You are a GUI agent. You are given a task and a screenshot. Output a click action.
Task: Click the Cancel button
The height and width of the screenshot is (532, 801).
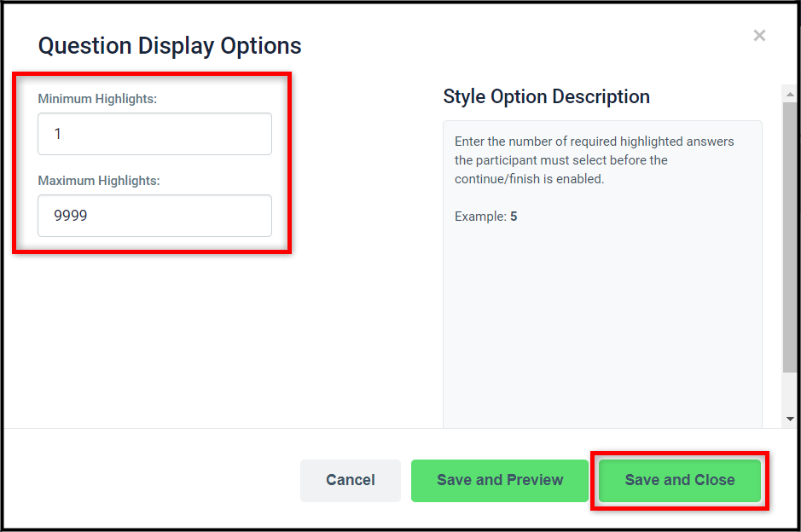[351, 481]
